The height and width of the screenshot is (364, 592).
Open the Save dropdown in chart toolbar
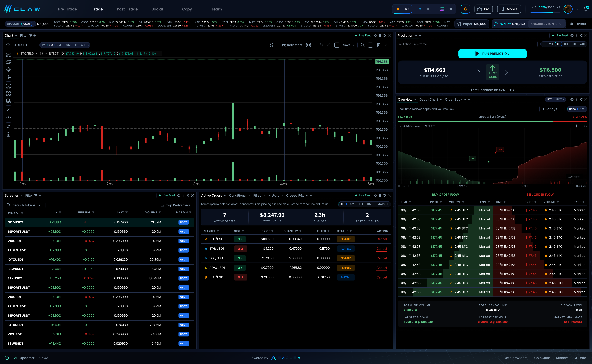pyautogui.click(x=348, y=45)
